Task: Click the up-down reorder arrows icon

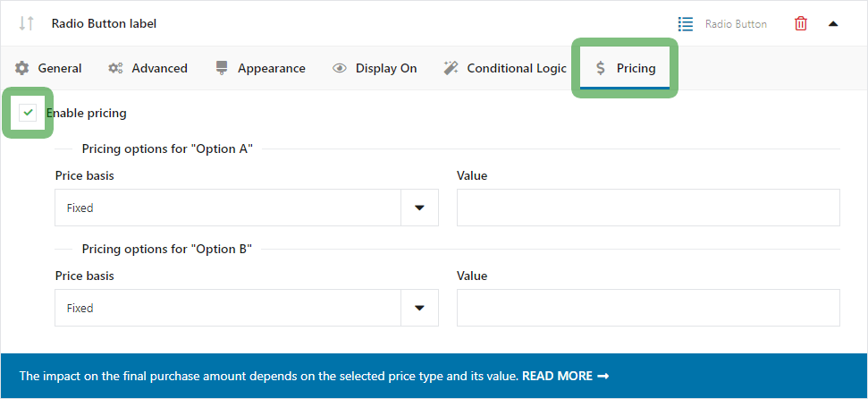Action: 26,23
